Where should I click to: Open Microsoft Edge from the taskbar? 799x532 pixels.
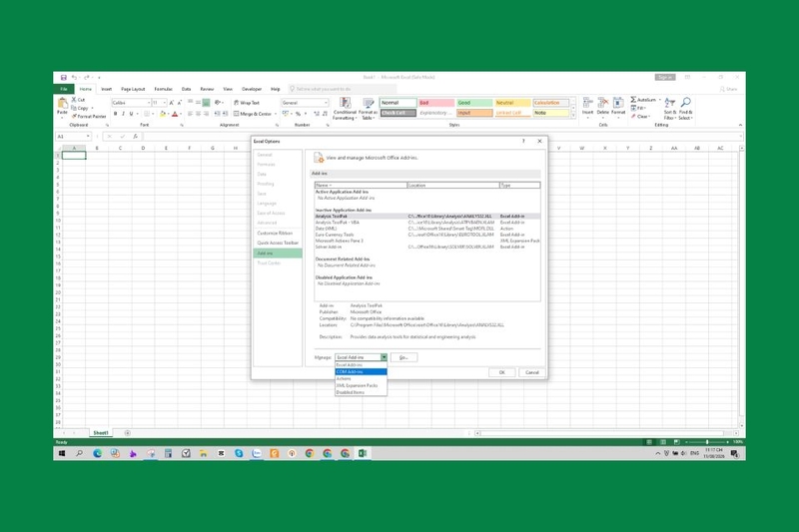97,453
